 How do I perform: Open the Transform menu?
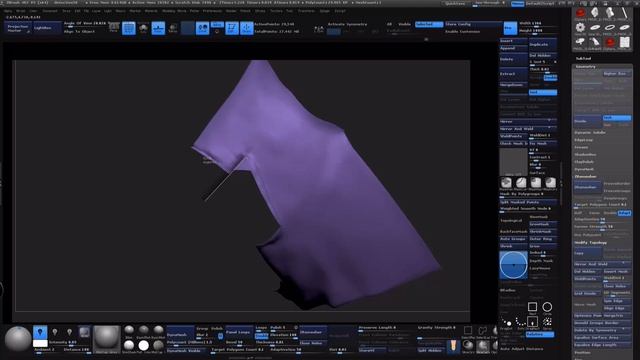tap(306, 11)
